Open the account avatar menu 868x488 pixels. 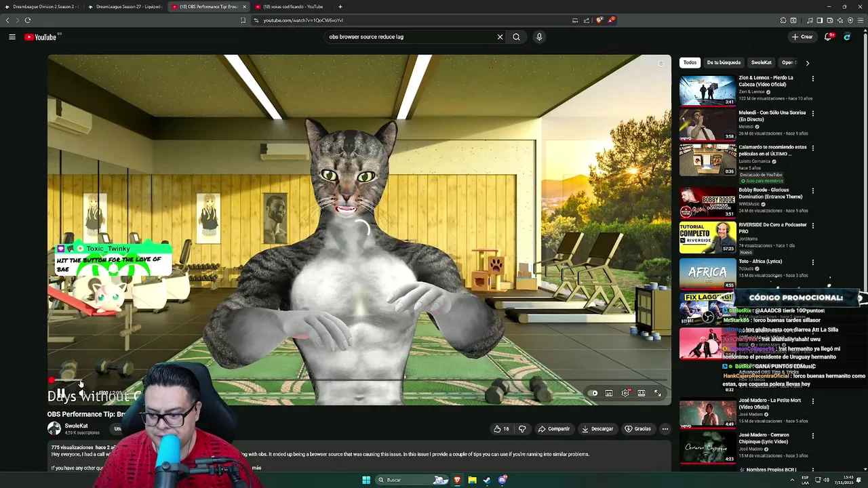tap(847, 37)
